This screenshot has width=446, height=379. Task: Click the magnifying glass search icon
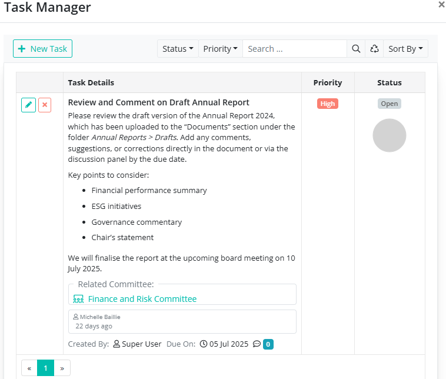pos(356,49)
